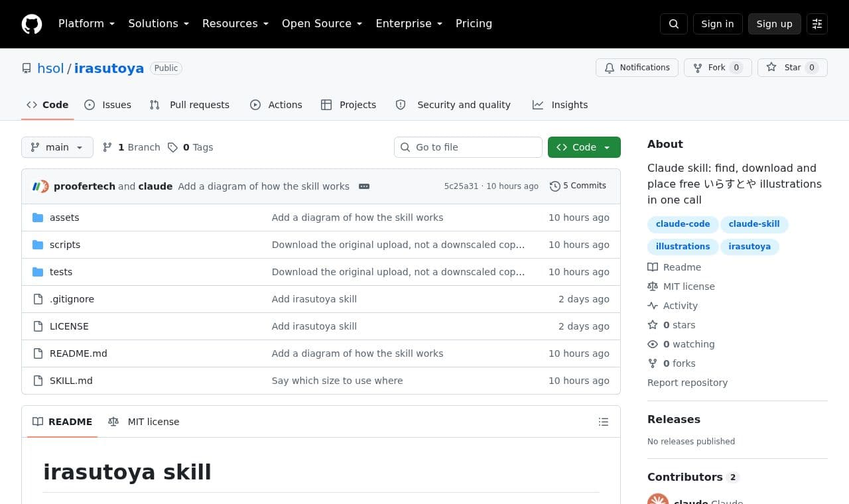Fork the irasutoya repository
849x504 pixels.
718,68
